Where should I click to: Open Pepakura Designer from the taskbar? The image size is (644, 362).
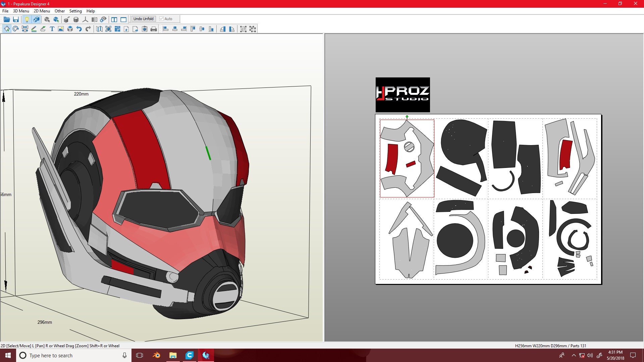[x=206, y=355]
